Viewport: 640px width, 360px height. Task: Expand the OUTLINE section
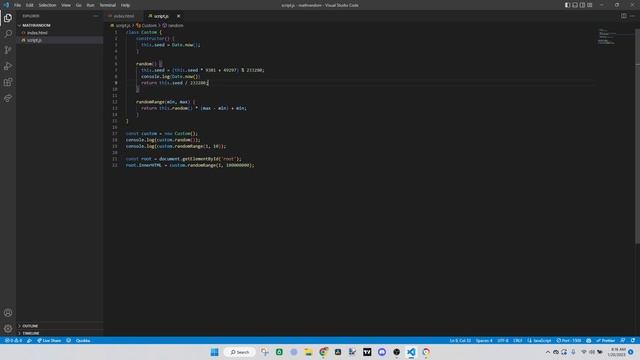coord(60,326)
